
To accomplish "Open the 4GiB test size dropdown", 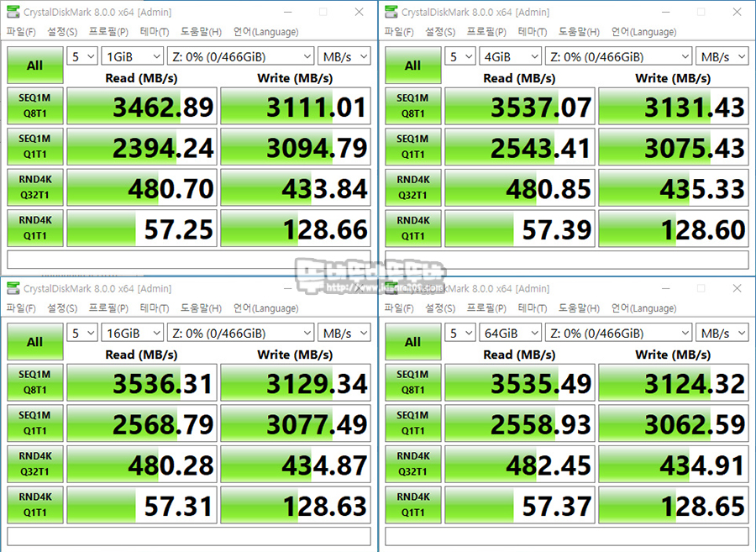I will (x=511, y=56).
